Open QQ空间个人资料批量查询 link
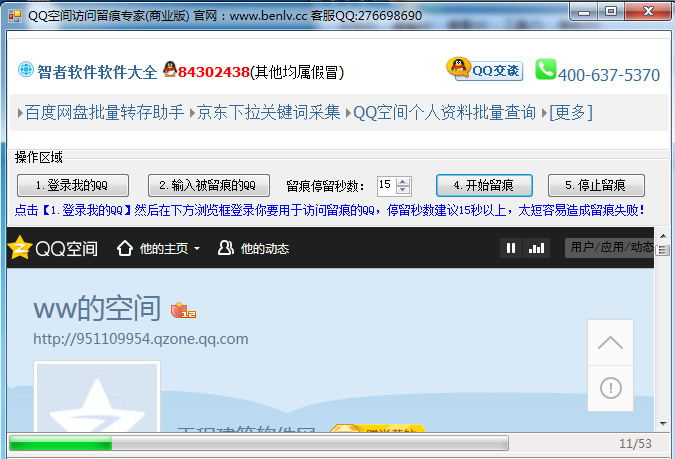Image resolution: width=675 pixels, height=459 pixels. [444, 113]
